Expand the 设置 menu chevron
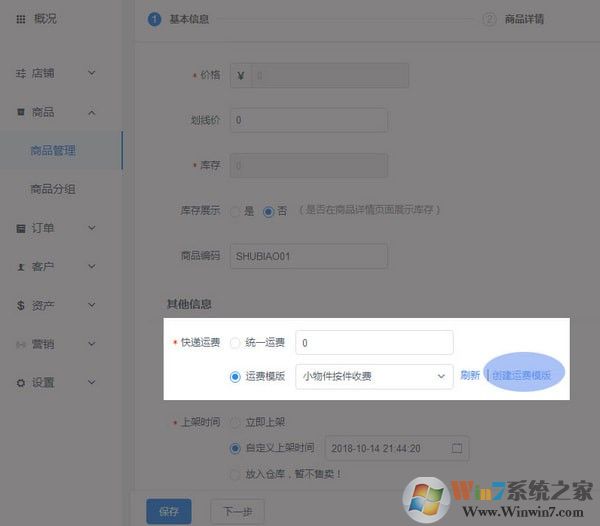 [91, 382]
